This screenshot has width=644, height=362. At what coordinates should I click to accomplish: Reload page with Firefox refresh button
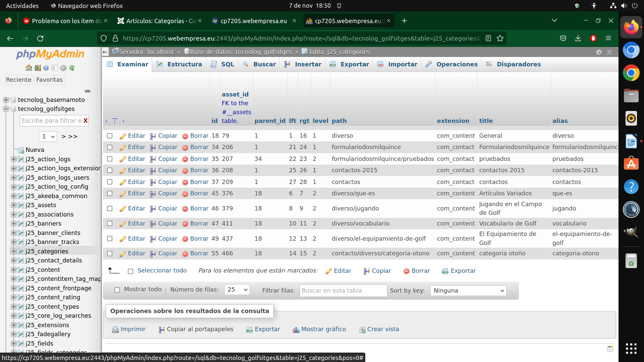pos(40,38)
